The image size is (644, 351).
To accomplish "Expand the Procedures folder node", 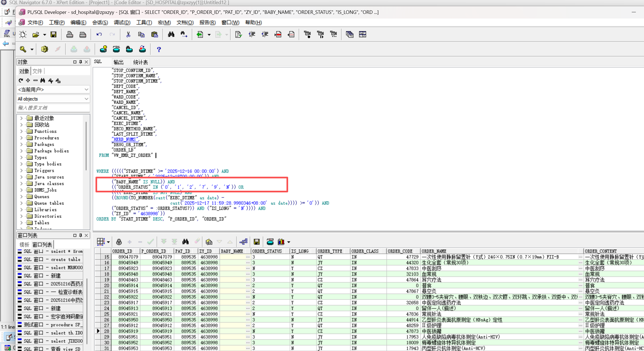I will (x=21, y=138).
